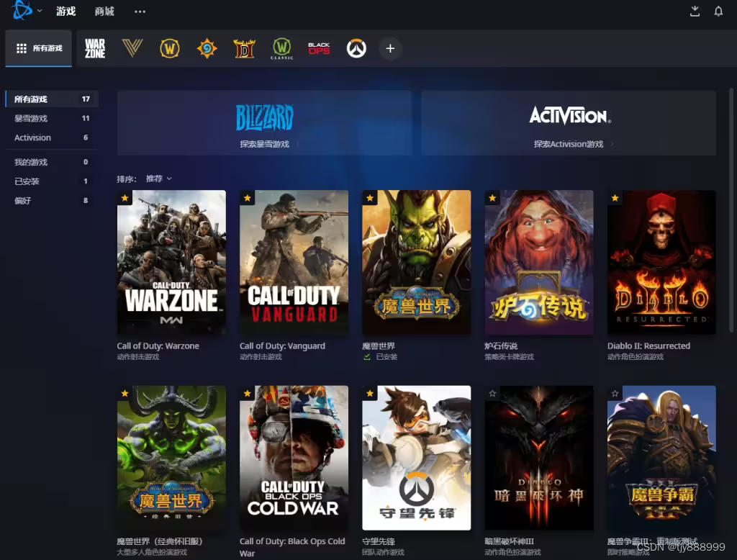The height and width of the screenshot is (560, 737).
Task: Select 已安装 filter in sidebar
Action: click(52, 181)
